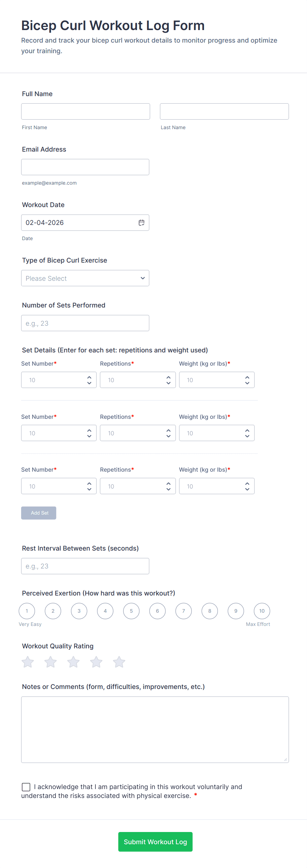Give a two-star workout quality rating

click(x=51, y=662)
